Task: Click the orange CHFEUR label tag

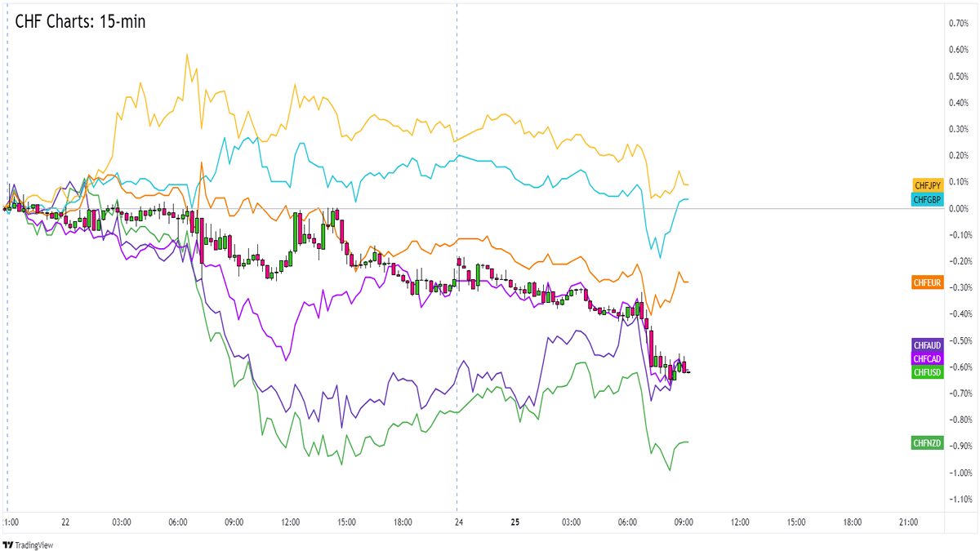Action: (928, 282)
